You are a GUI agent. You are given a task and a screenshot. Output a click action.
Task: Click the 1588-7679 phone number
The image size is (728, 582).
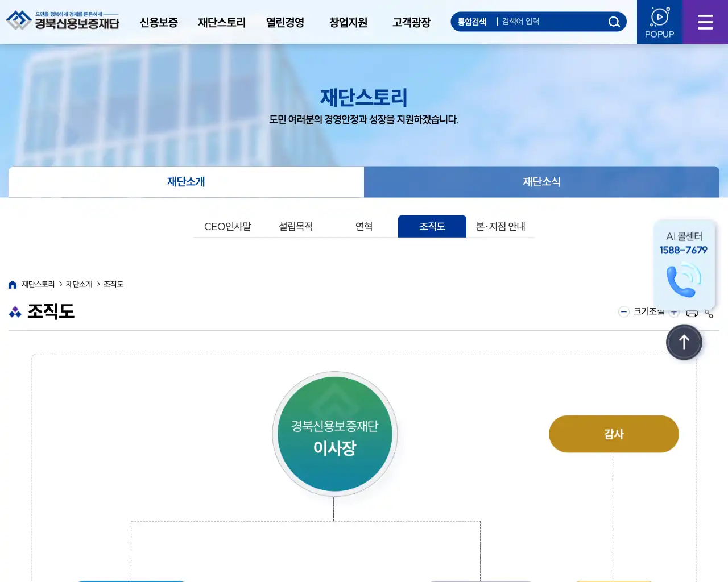(683, 250)
